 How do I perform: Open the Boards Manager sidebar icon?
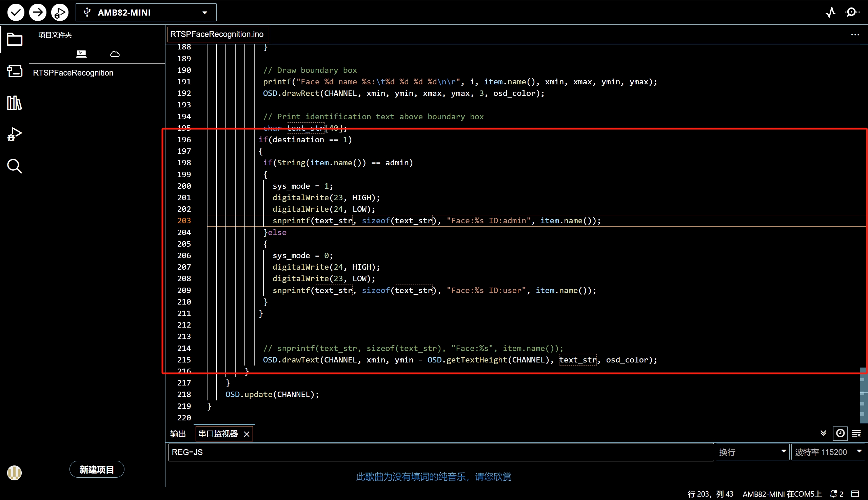coord(15,71)
